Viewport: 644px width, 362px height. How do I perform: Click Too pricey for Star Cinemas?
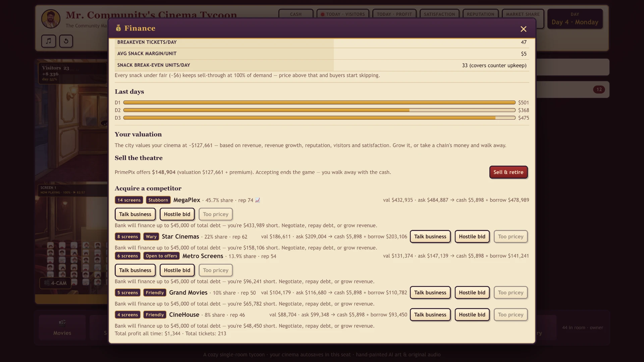pos(511,237)
